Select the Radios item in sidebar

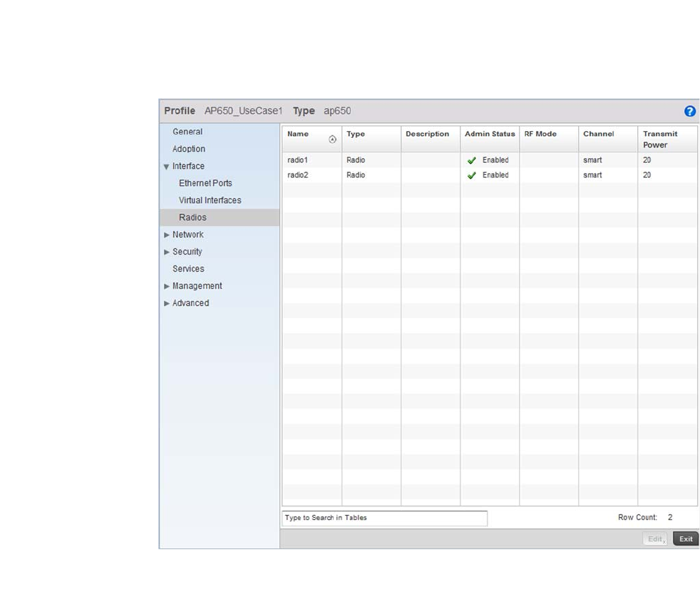[x=220, y=218]
